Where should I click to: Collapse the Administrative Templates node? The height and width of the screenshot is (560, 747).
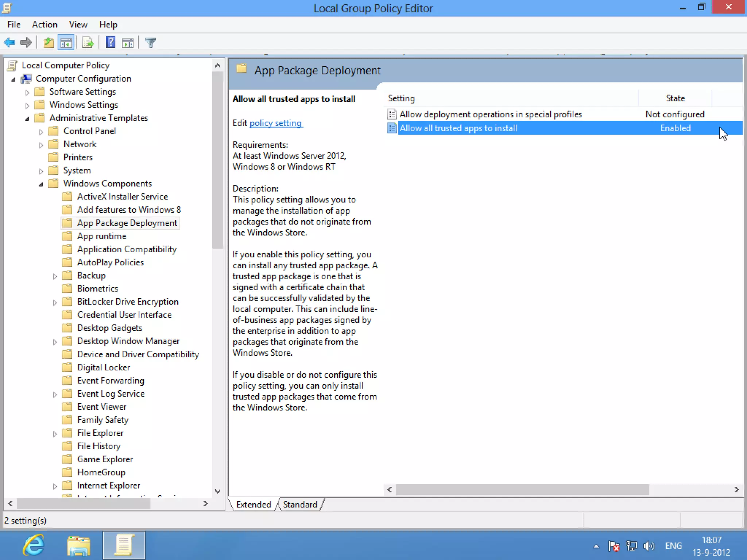(x=27, y=118)
